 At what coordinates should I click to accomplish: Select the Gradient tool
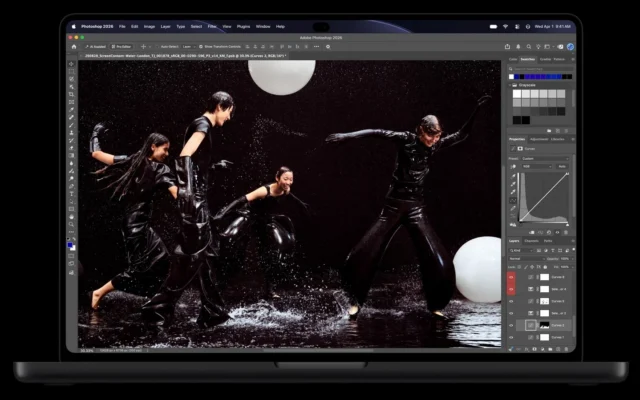click(x=71, y=156)
